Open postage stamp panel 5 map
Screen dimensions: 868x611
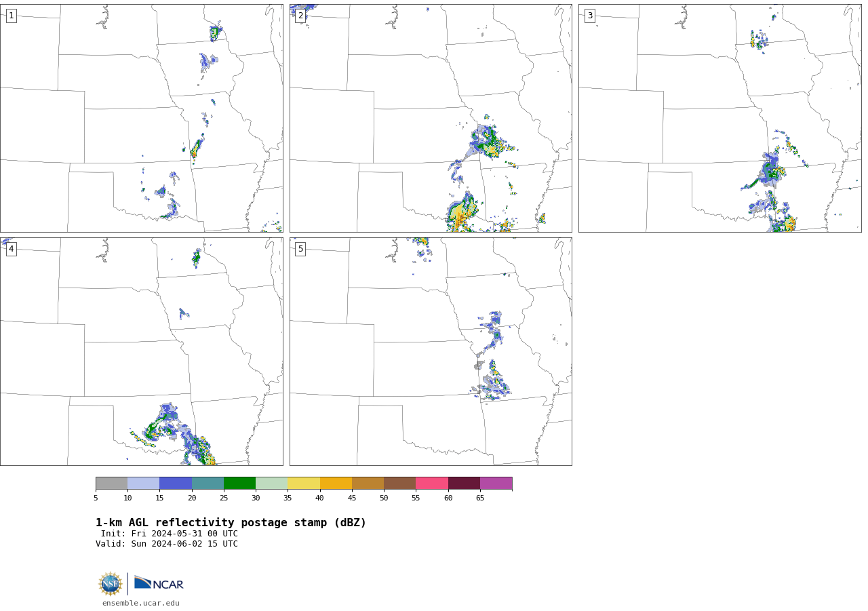click(x=431, y=351)
